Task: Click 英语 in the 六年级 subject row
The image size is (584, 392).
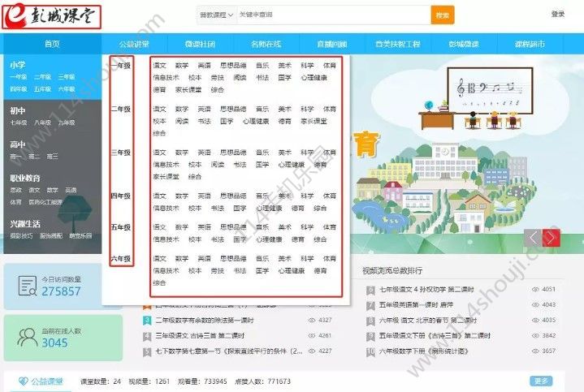Action: [x=204, y=258]
